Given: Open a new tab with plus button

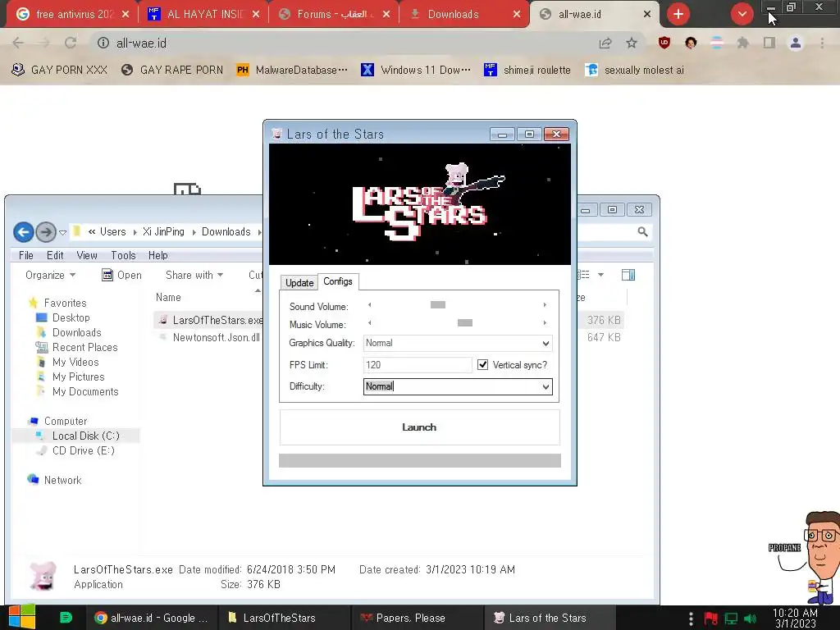Looking at the screenshot, I should (678, 14).
